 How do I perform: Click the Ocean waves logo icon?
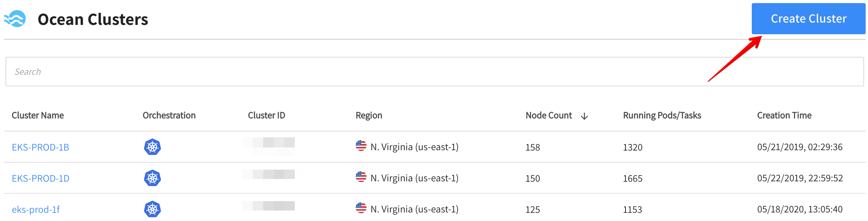pyautogui.click(x=15, y=19)
